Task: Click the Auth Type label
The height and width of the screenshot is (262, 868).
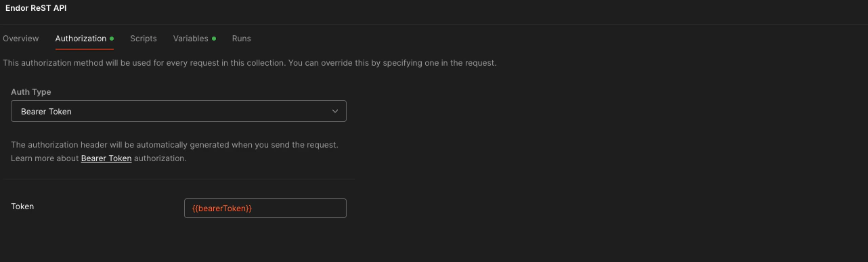Action: 31,92
